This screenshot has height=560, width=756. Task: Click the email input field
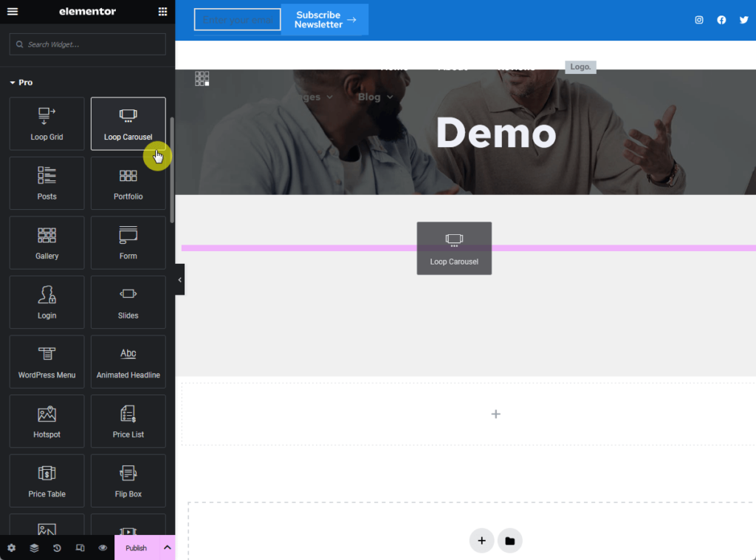tap(237, 20)
